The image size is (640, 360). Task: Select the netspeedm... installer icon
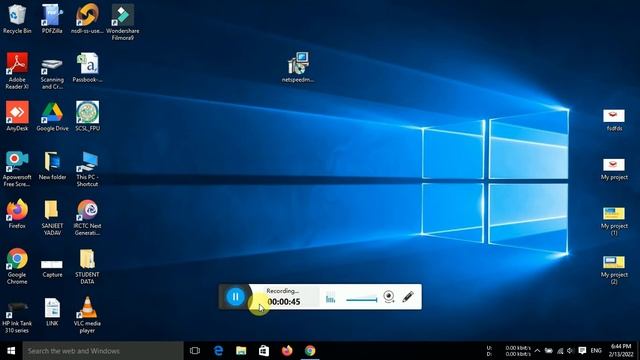[298, 67]
